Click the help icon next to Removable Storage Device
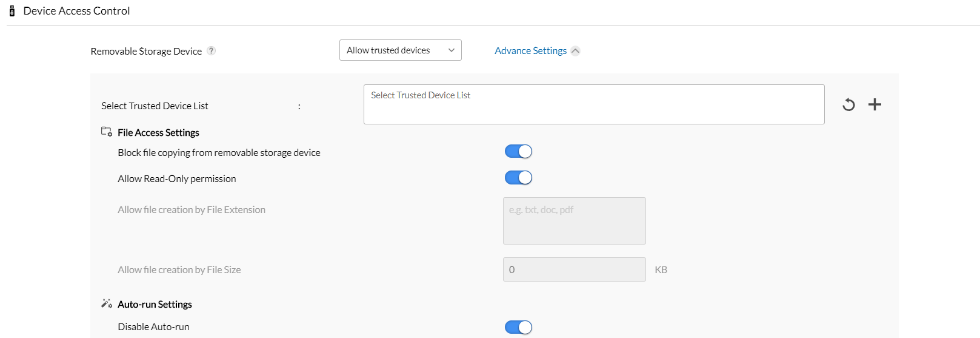Image resolution: width=980 pixels, height=338 pixels. point(211,51)
